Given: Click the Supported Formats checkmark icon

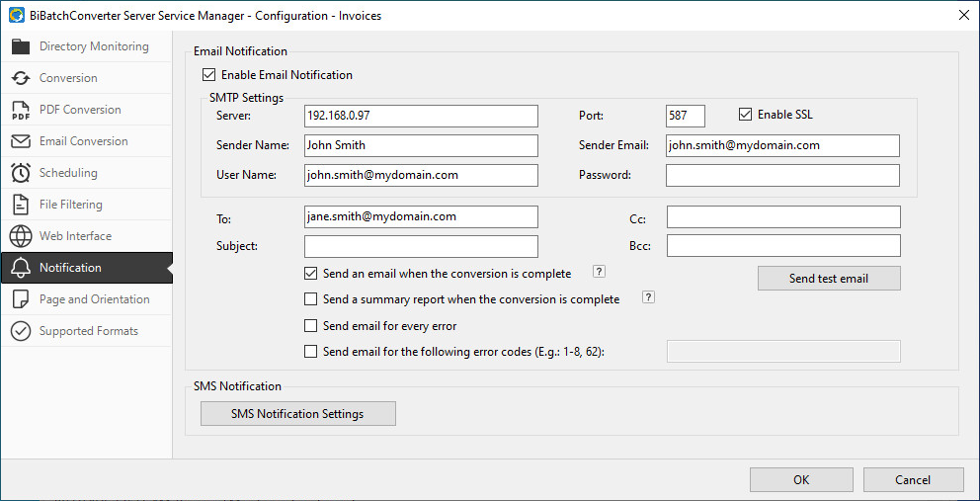Looking at the screenshot, I should 21,331.
